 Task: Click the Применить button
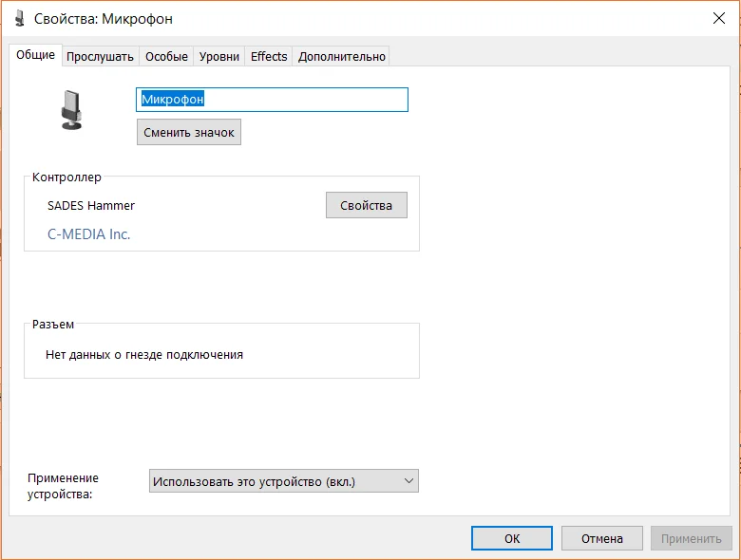(x=691, y=538)
